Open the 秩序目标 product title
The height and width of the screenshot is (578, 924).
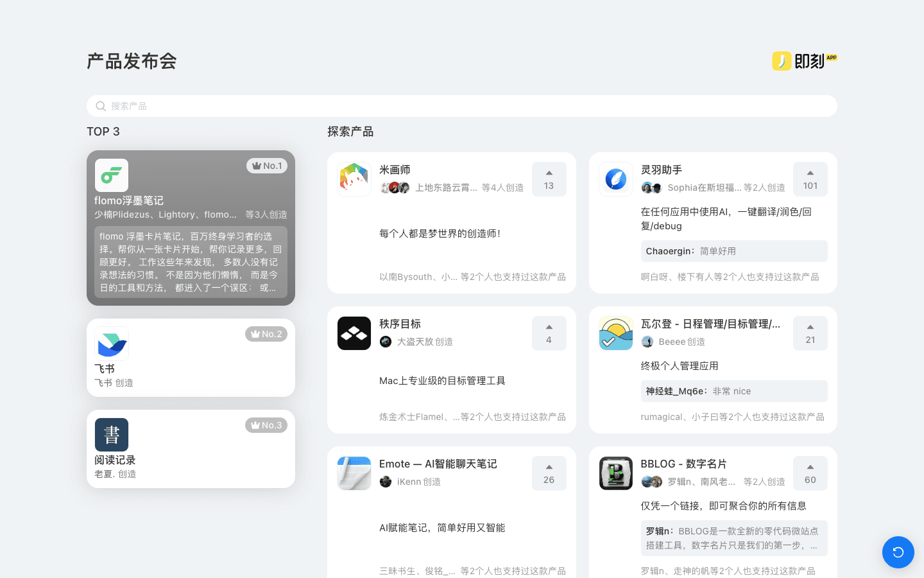(x=400, y=324)
